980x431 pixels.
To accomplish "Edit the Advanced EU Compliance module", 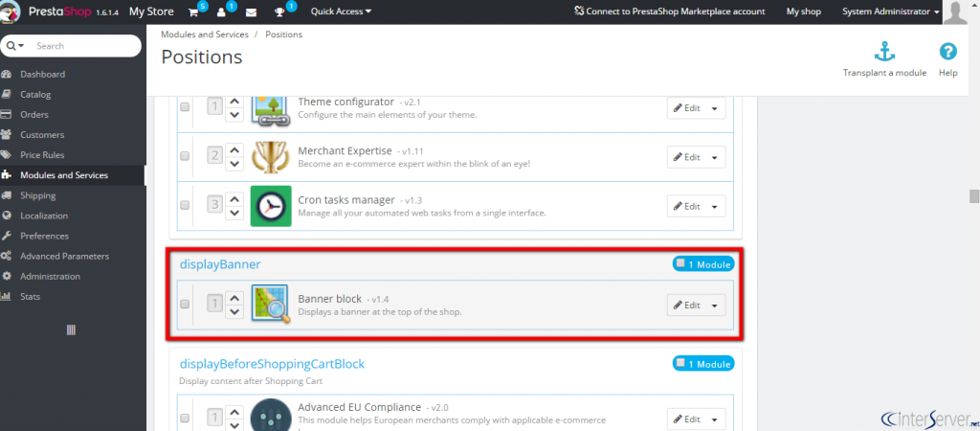I will (687, 420).
